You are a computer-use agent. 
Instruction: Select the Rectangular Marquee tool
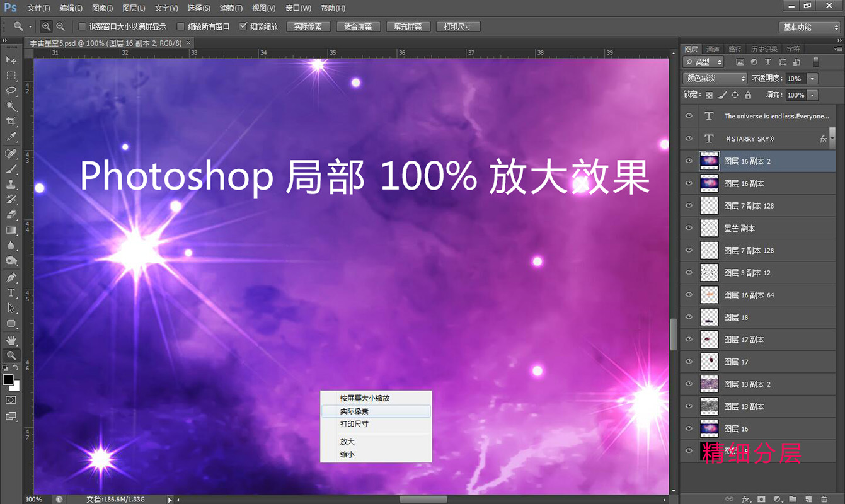tap(11, 76)
